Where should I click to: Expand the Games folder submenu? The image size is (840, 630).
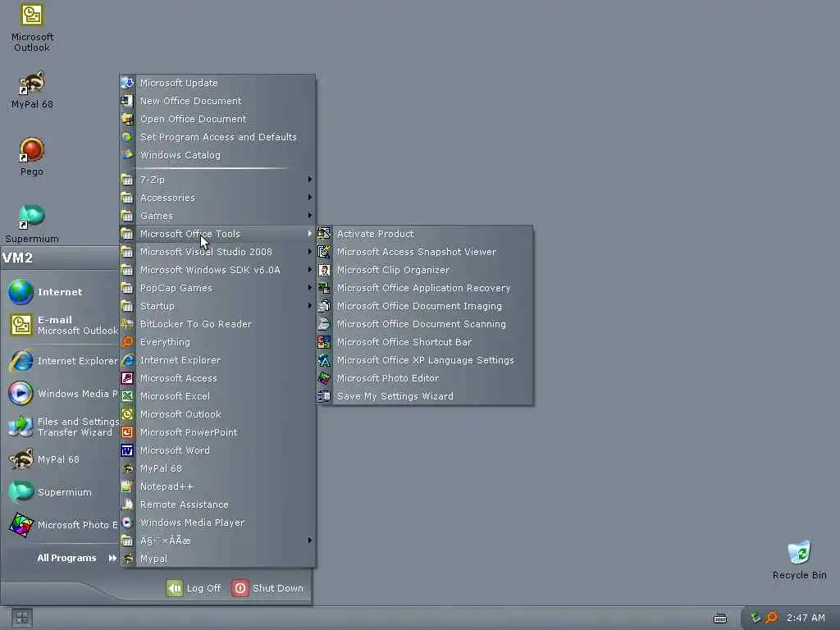point(217,216)
